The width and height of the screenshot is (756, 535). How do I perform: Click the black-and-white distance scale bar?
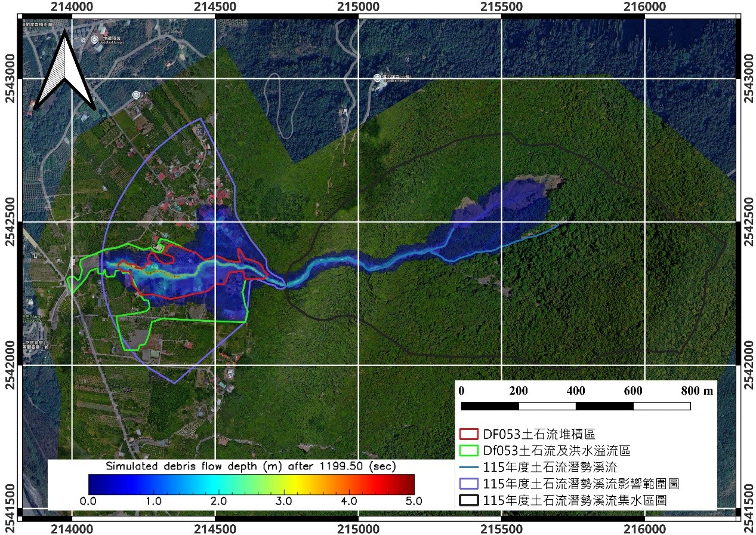point(576,406)
